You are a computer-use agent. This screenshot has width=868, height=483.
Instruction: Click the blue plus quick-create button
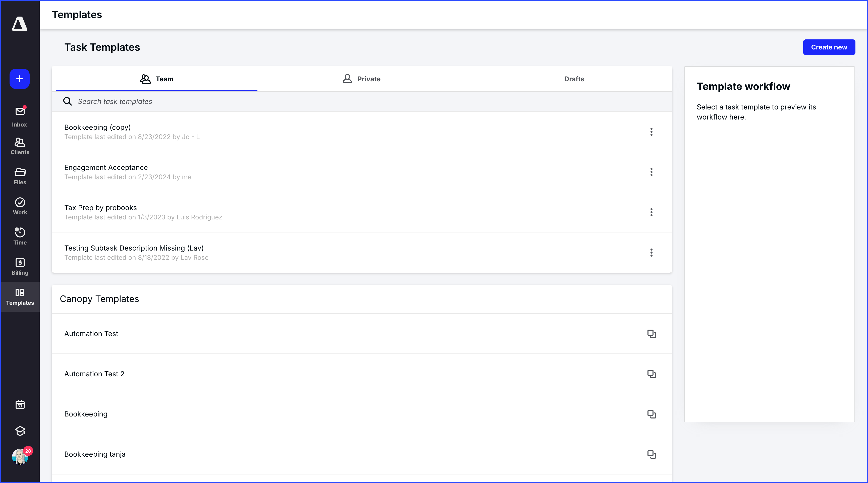click(x=19, y=79)
